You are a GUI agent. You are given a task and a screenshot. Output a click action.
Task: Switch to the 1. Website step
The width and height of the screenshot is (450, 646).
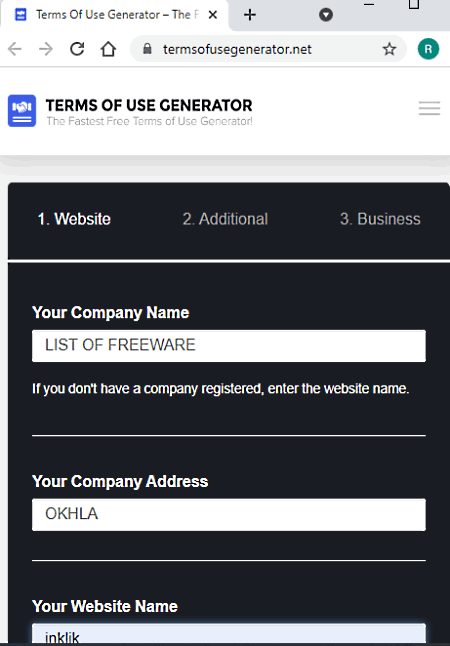(x=74, y=219)
